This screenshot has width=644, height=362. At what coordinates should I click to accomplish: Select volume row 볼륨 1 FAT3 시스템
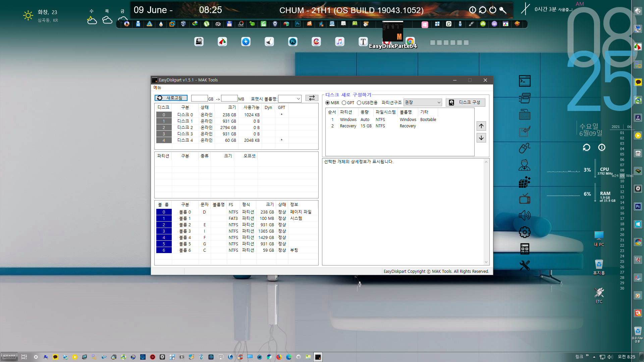(236, 218)
